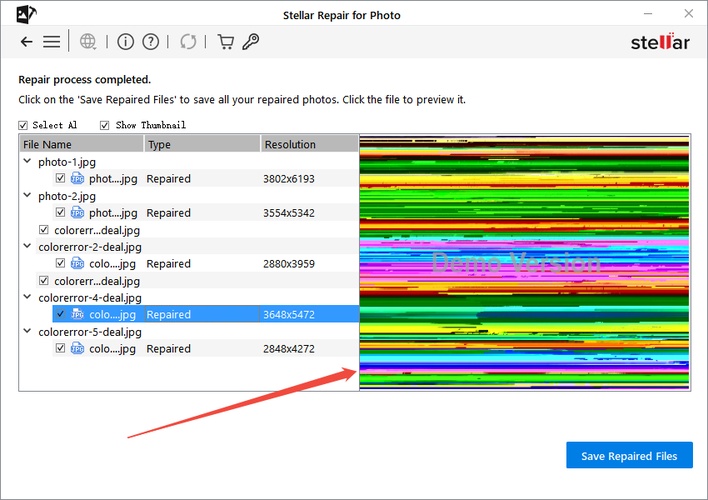Click the Type column header

click(202, 145)
